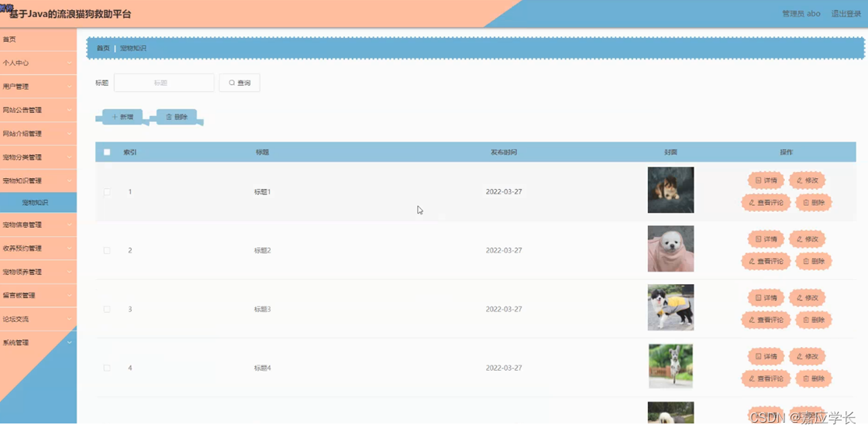
Task: Expand the 系统管理 chevron
Action: [69, 342]
